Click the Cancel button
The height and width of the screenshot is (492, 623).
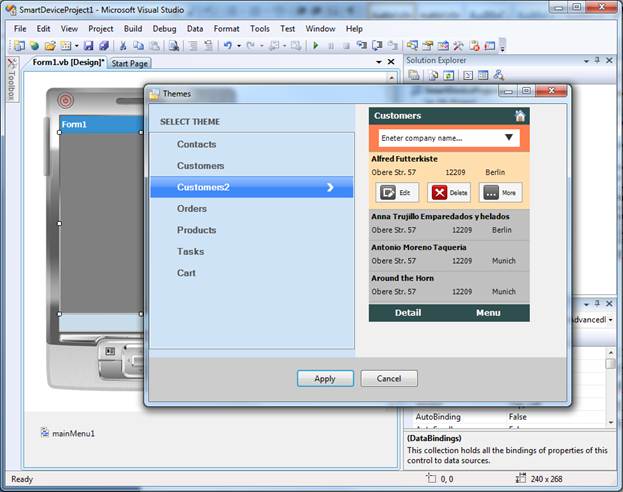388,378
